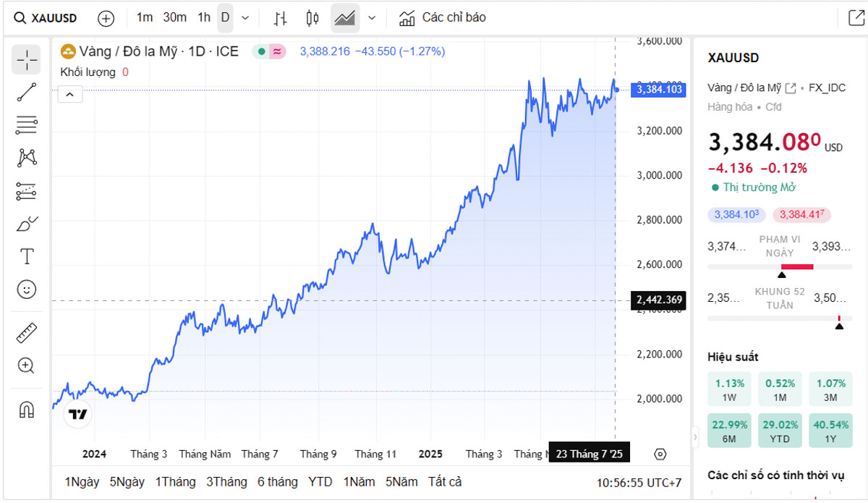Click the add symbol plus button
Image resolution: width=868 pixels, height=503 pixels.
click(106, 18)
